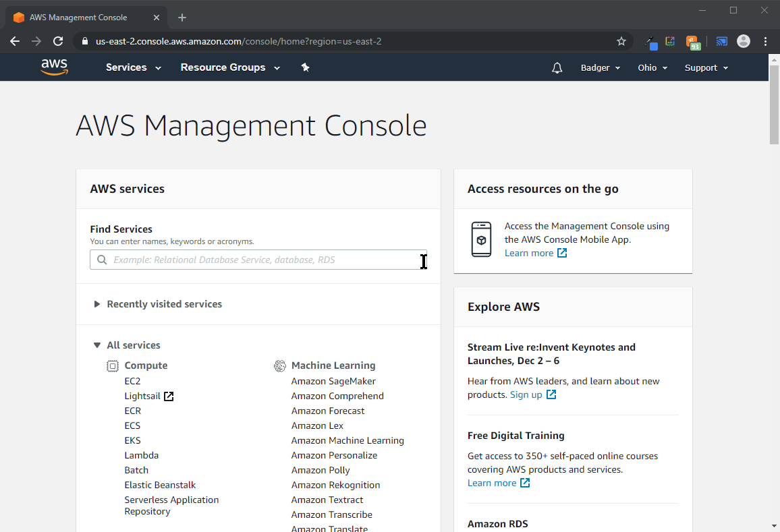Open Amazon Forecast

coord(328,411)
